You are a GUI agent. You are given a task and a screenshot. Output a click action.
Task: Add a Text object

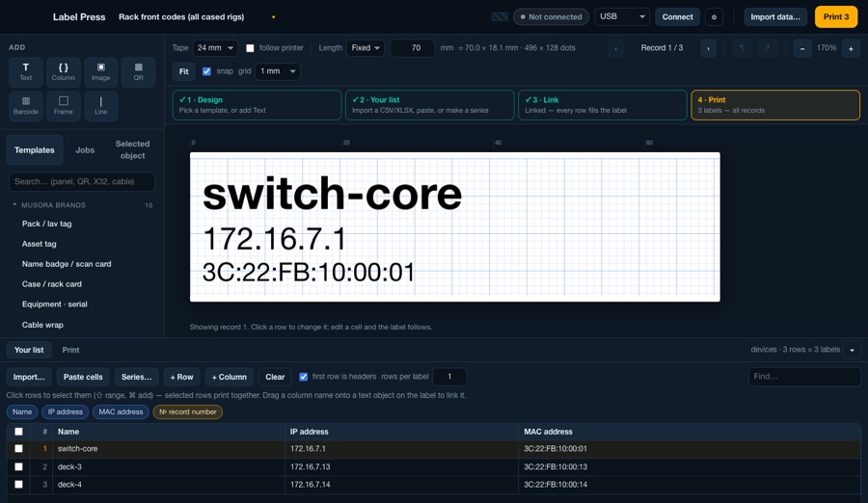[25, 72]
